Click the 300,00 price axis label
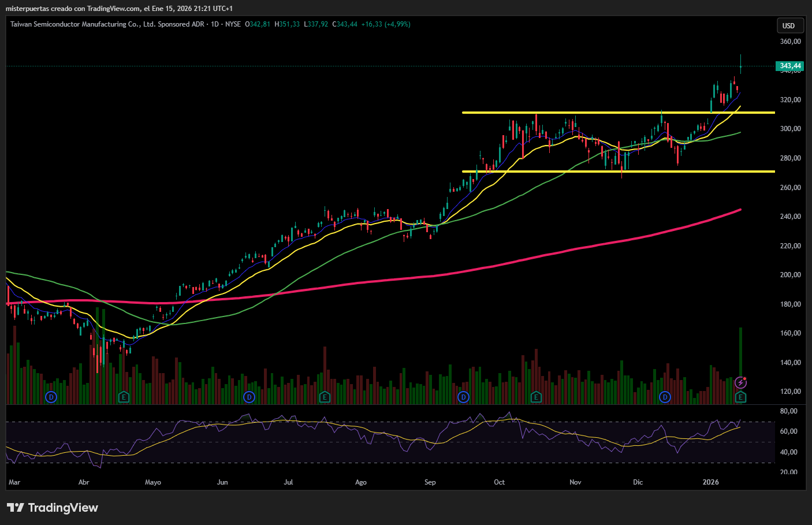The height and width of the screenshot is (525, 812). pos(790,129)
